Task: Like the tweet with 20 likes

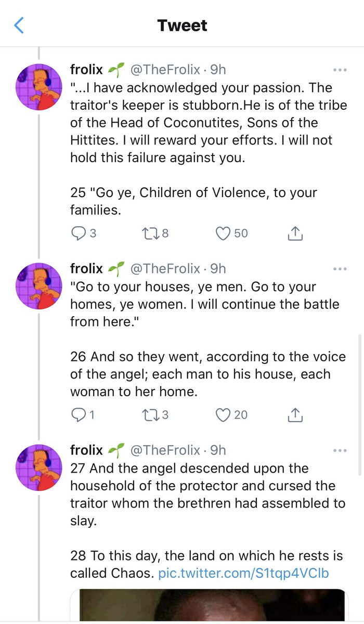Action: click(223, 415)
